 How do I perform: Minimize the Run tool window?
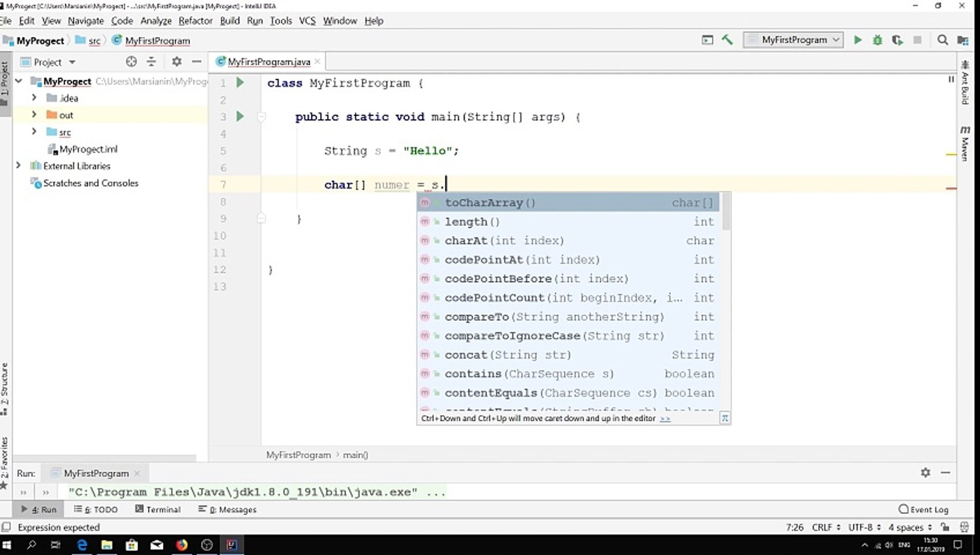point(946,472)
